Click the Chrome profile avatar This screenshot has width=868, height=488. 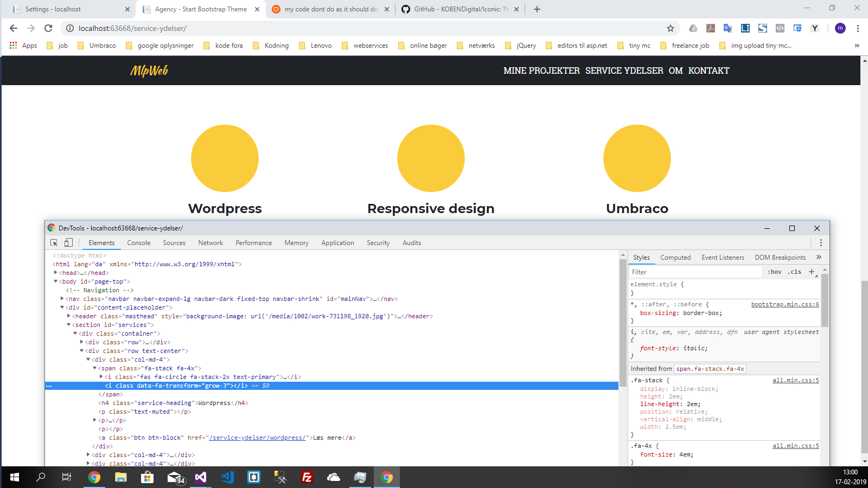(x=840, y=28)
